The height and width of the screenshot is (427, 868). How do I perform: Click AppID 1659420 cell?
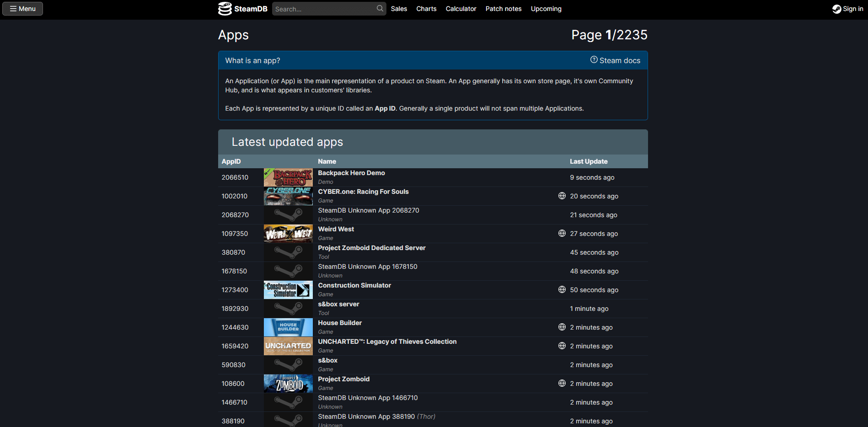click(x=235, y=346)
